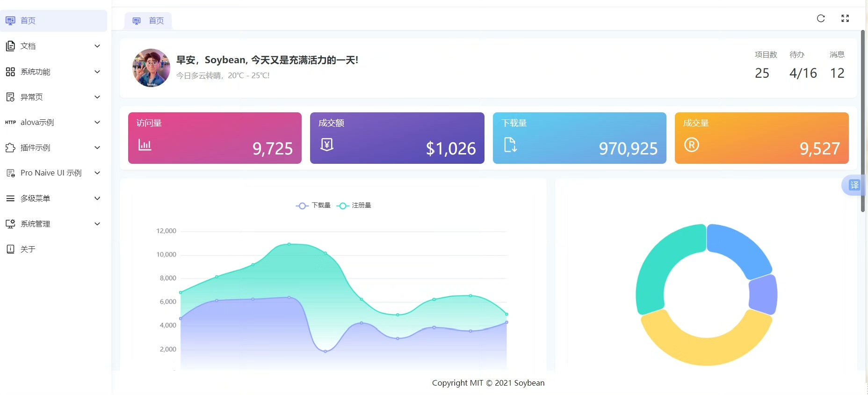Viewport: 868px width, 395px height.
Task: Click the HTTP icon beside alova示例
Action: pyautogui.click(x=10, y=122)
